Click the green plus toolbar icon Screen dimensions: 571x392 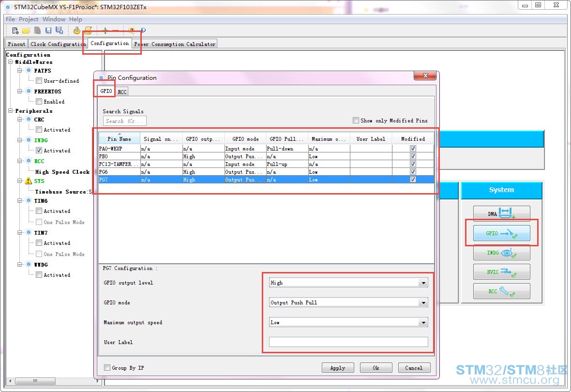click(x=105, y=30)
